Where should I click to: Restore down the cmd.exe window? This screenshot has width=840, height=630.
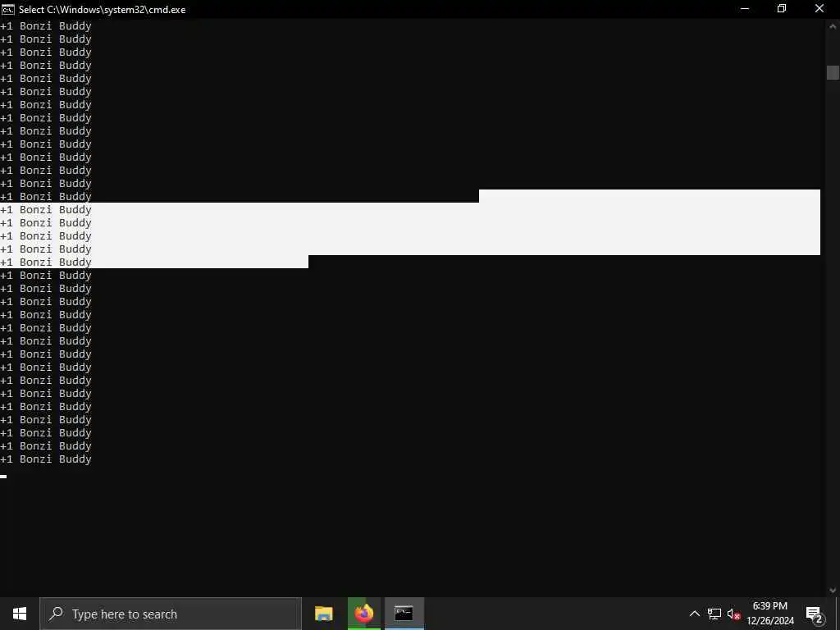[x=782, y=8]
